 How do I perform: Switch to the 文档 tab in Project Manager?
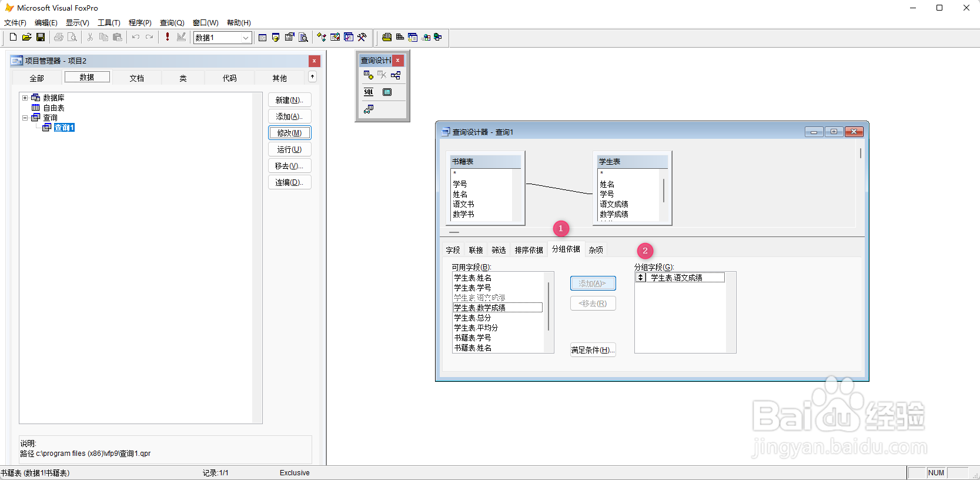point(137,78)
